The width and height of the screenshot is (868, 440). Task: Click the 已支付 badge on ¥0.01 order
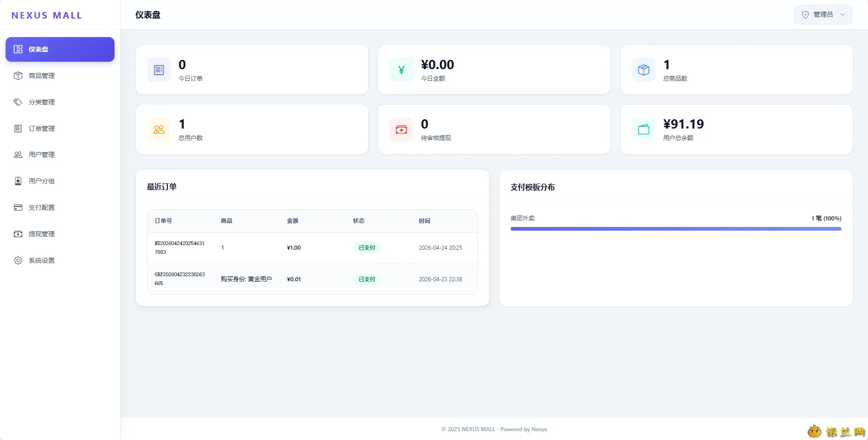(x=367, y=279)
